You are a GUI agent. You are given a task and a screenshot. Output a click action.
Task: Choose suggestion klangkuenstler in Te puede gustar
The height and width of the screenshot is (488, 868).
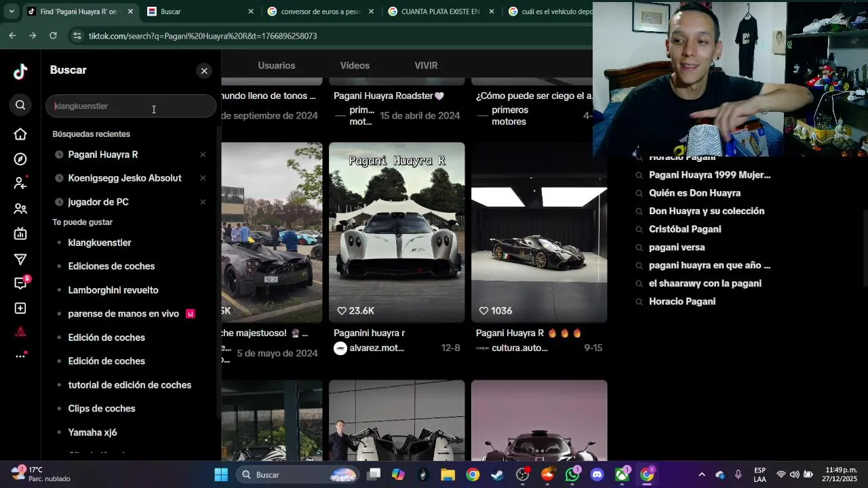click(100, 243)
